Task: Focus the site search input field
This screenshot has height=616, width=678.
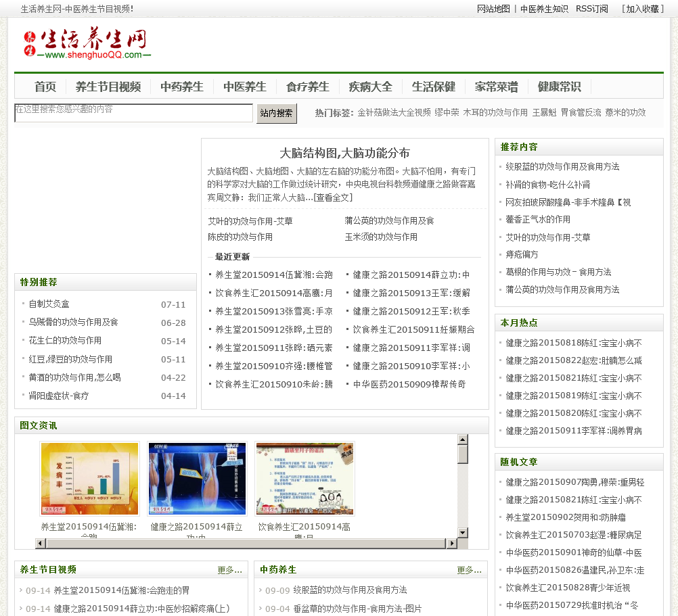Action: coord(133,113)
